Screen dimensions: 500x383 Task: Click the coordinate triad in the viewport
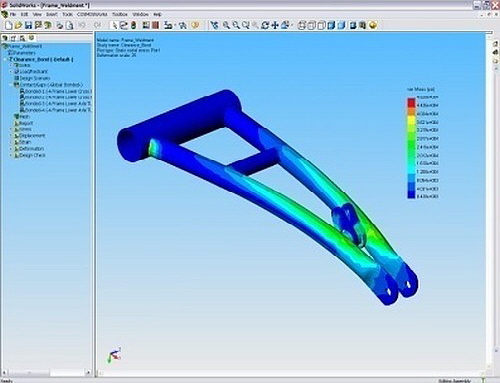(114, 355)
